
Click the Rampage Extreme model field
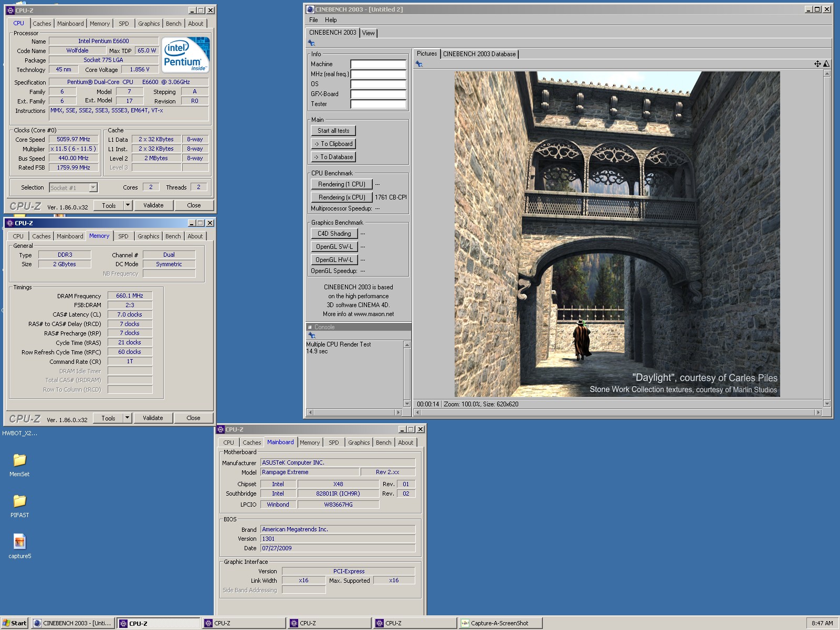click(310, 472)
